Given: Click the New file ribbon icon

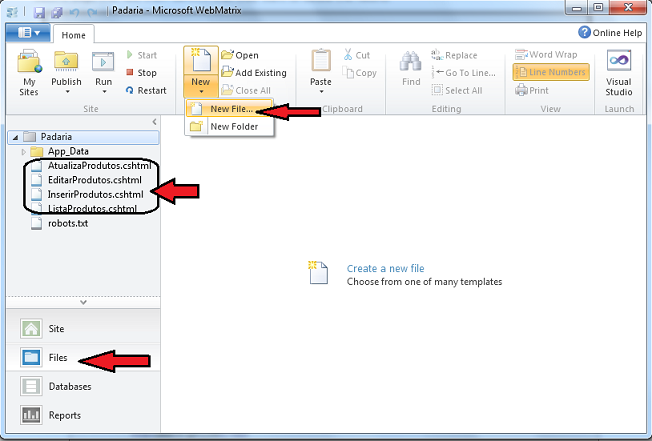Looking at the screenshot, I should [201, 61].
